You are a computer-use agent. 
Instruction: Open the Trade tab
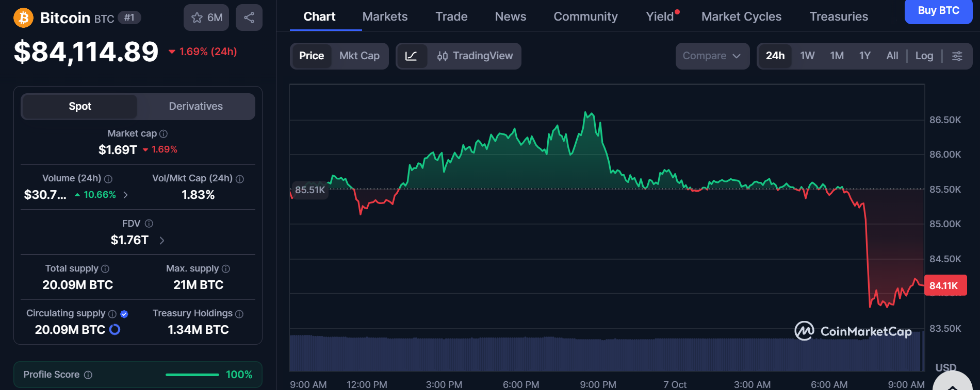pos(451,16)
